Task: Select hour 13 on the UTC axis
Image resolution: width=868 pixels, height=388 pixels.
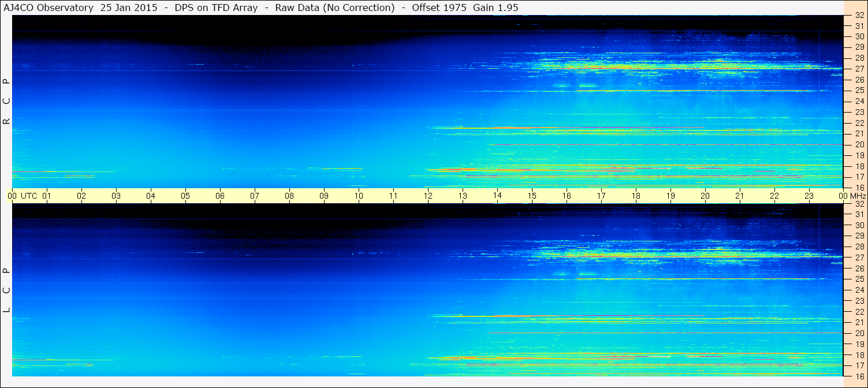Action: (x=463, y=196)
